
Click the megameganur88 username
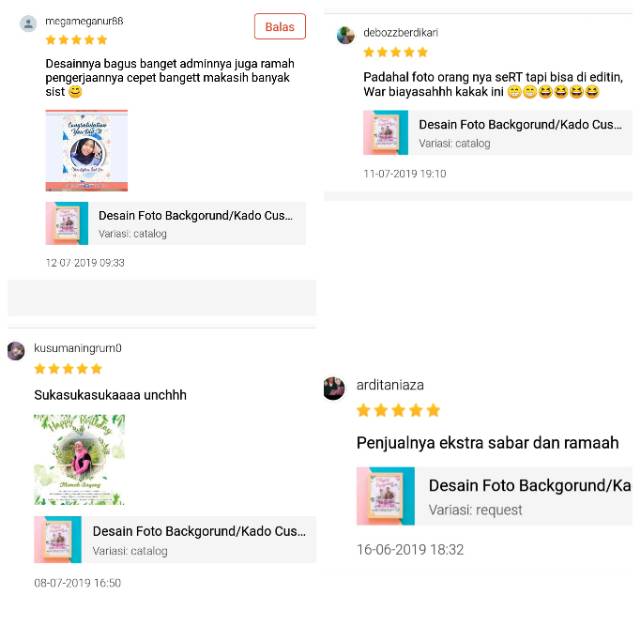84,21
